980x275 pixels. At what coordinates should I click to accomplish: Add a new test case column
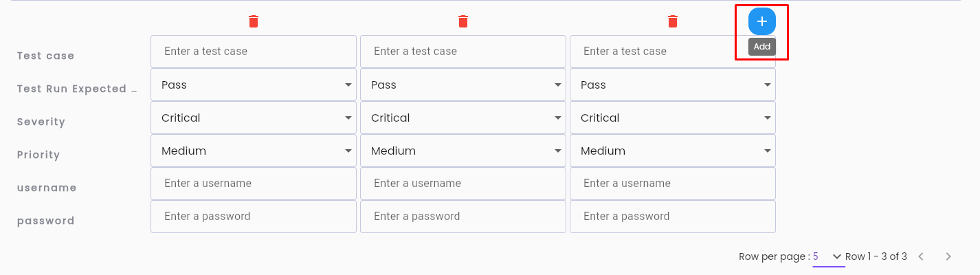[761, 21]
